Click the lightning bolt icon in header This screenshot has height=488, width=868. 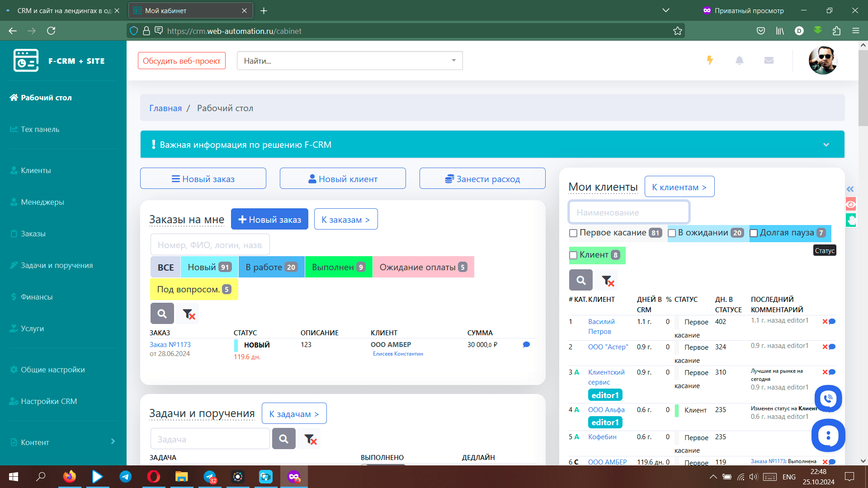point(710,60)
